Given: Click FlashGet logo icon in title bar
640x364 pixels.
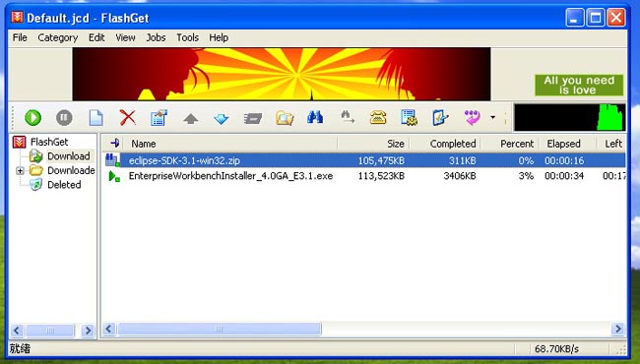Looking at the screenshot, I should tap(17, 17).
